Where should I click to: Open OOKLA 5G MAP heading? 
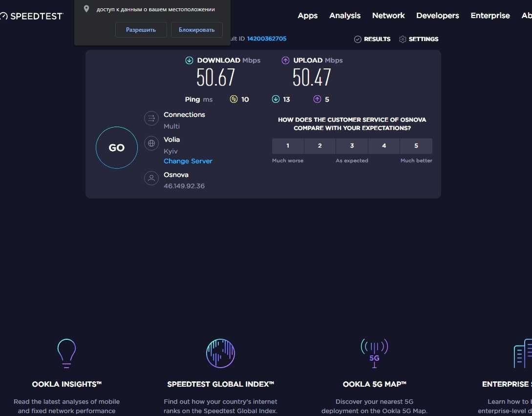pyautogui.click(x=374, y=384)
